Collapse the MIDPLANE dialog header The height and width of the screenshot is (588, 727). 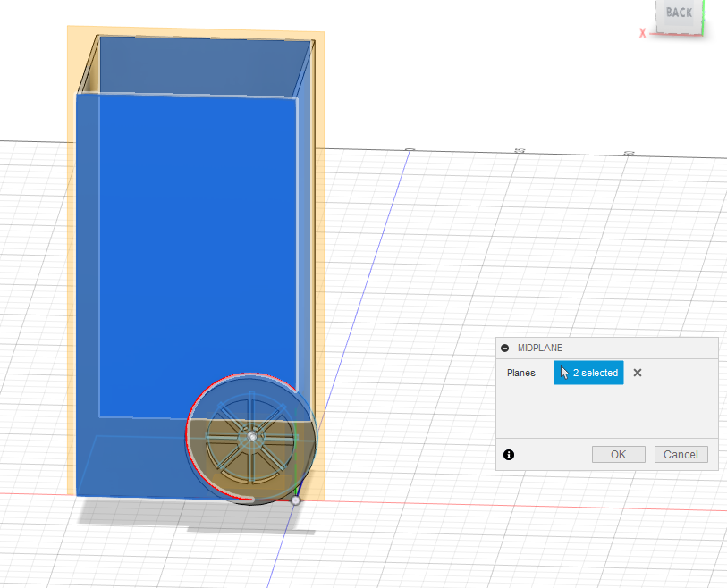pos(505,348)
